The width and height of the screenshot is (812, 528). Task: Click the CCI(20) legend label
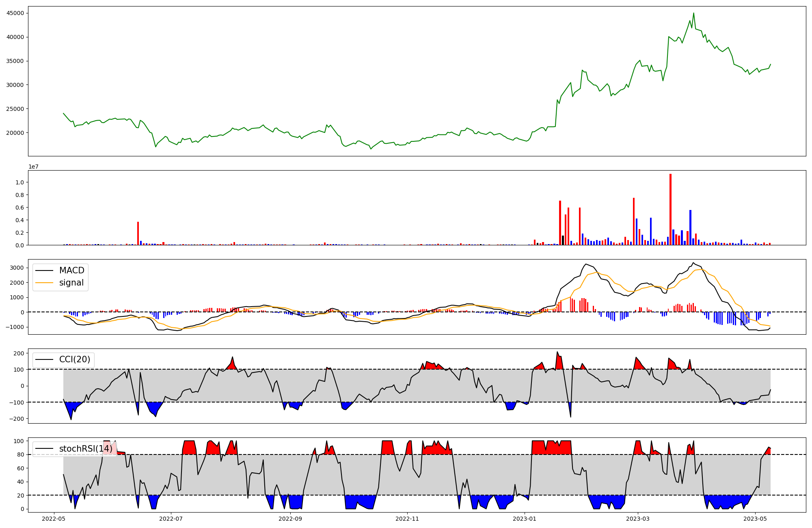click(x=74, y=359)
